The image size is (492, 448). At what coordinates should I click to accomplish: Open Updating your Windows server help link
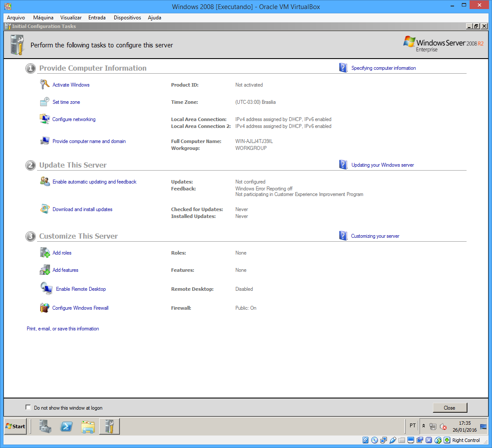point(382,165)
